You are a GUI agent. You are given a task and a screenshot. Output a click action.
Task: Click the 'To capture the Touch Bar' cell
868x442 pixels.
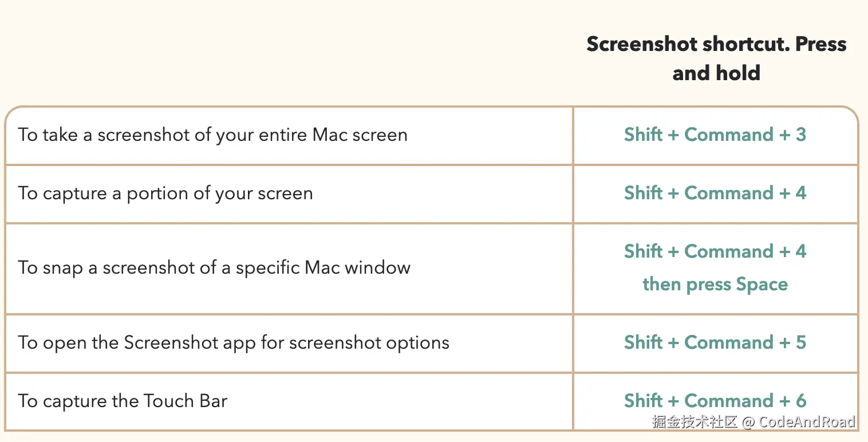123,401
